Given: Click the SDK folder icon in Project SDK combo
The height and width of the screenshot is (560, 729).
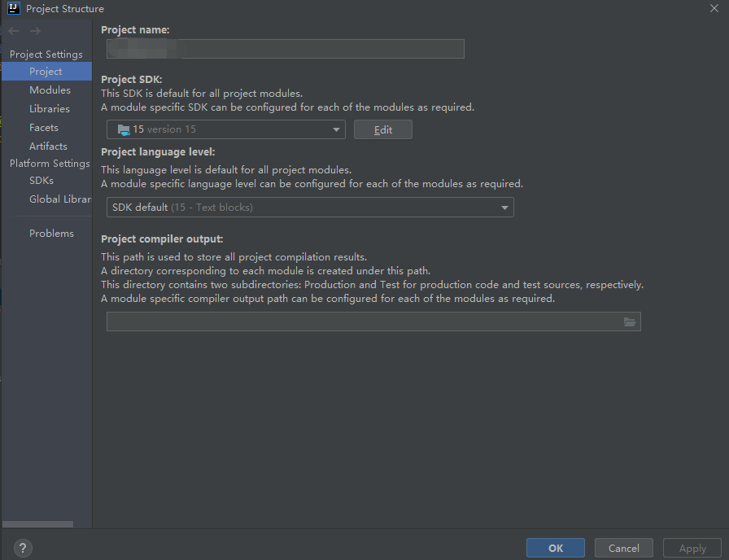Looking at the screenshot, I should tap(124, 129).
